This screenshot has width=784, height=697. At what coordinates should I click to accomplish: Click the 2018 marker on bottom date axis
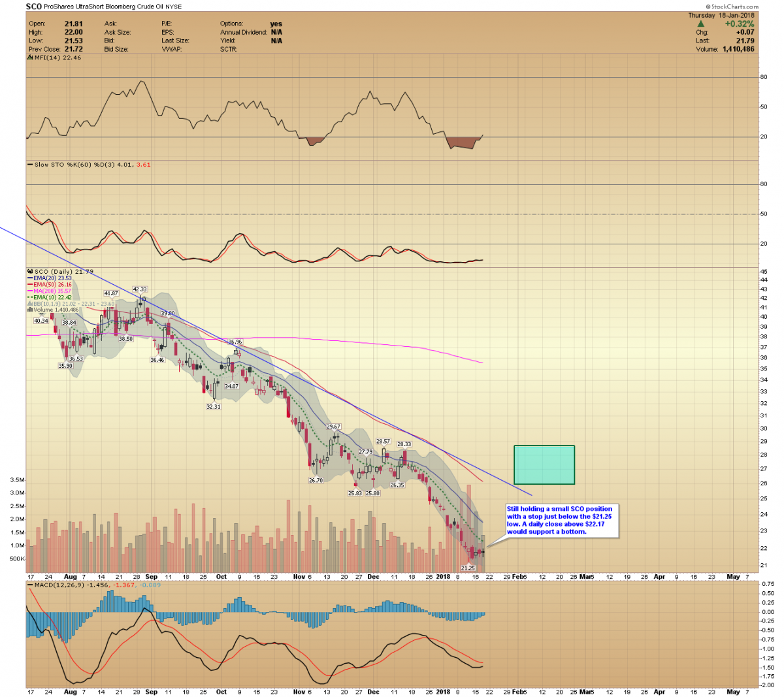coord(443,691)
